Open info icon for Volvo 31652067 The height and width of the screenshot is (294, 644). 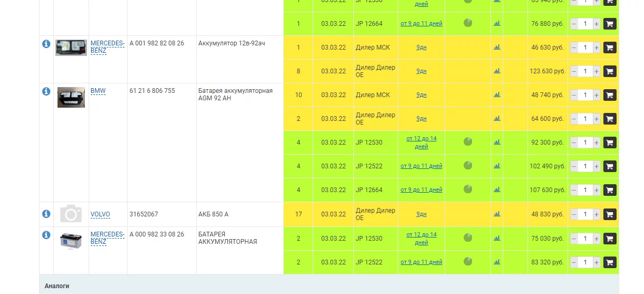tap(46, 214)
